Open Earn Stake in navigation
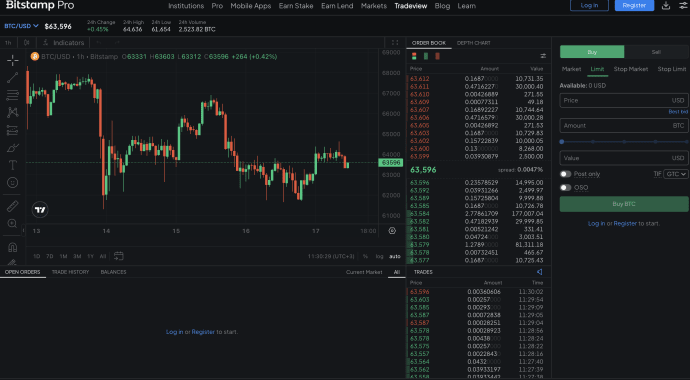Image resolution: width=690 pixels, height=380 pixels. 296,6
